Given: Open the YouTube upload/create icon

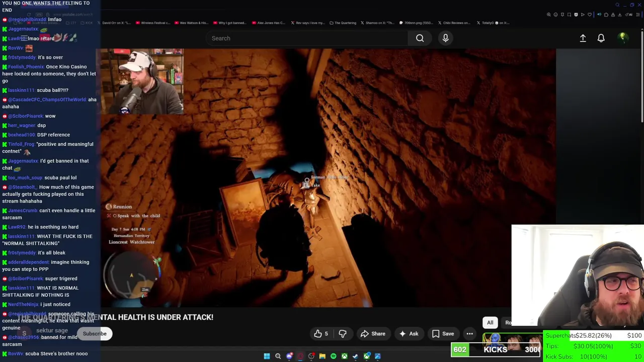Looking at the screenshot, I should pyautogui.click(x=583, y=38).
